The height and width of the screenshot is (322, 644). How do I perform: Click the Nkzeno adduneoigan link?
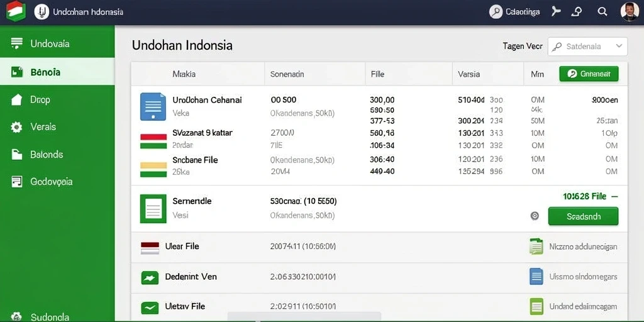(583, 247)
